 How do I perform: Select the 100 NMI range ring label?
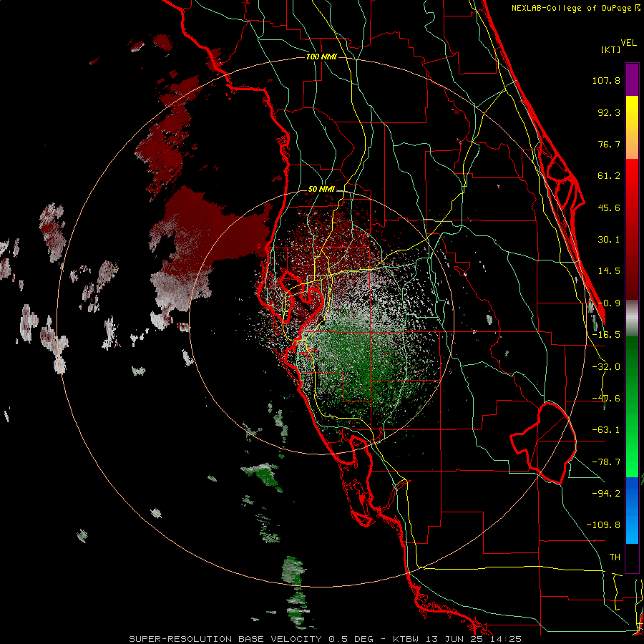[x=321, y=57]
